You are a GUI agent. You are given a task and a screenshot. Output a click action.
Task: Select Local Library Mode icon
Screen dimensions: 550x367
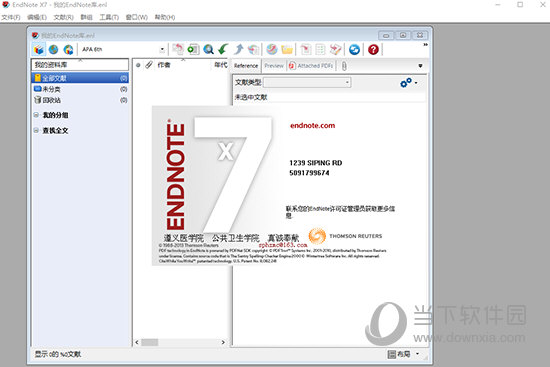tap(39, 49)
